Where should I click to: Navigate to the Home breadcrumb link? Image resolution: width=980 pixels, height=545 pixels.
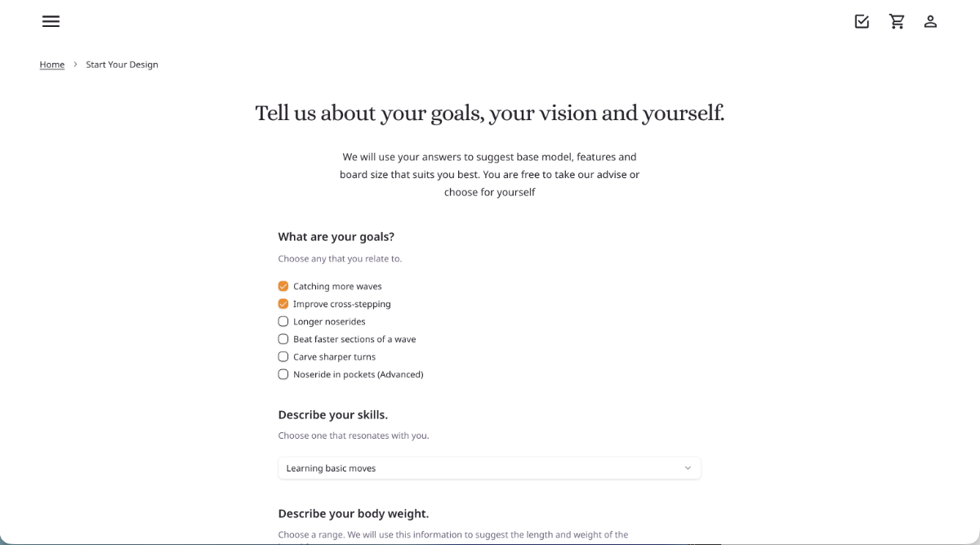pos(51,65)
